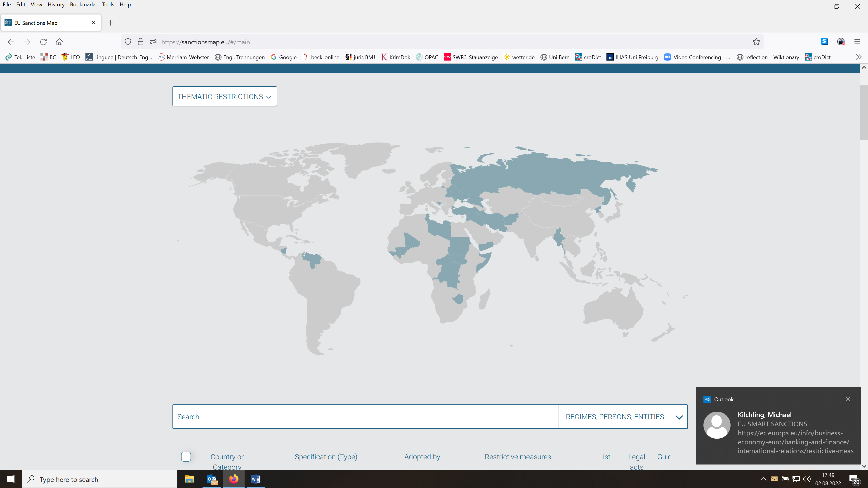The width and height of the screenshot is (868, 488).
Task: Dismiss the Outlook notification popup
Action: (x=848, y=399)
